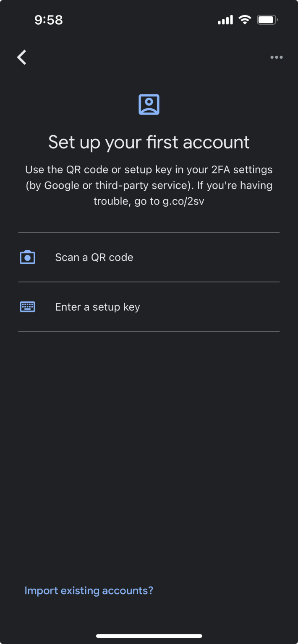
Task: Tap the back arrow
Action: [x=22, y=57]
